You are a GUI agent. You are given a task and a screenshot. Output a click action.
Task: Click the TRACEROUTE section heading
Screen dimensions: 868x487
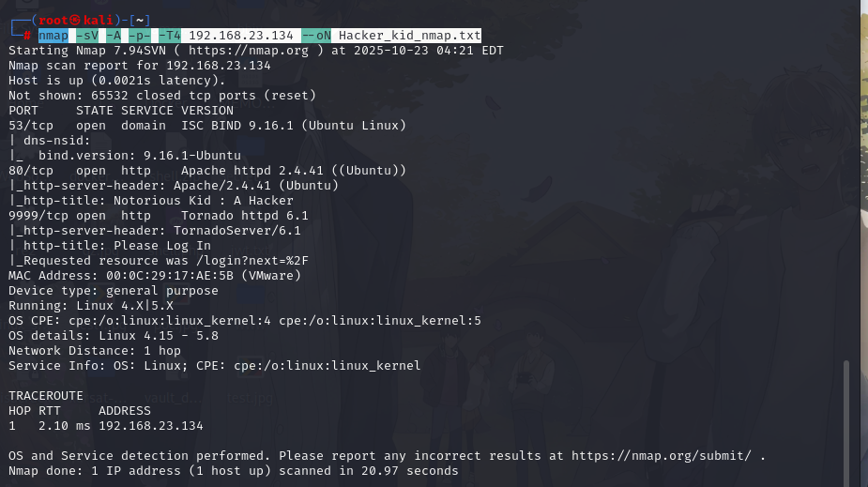click(x=46, y=395)
